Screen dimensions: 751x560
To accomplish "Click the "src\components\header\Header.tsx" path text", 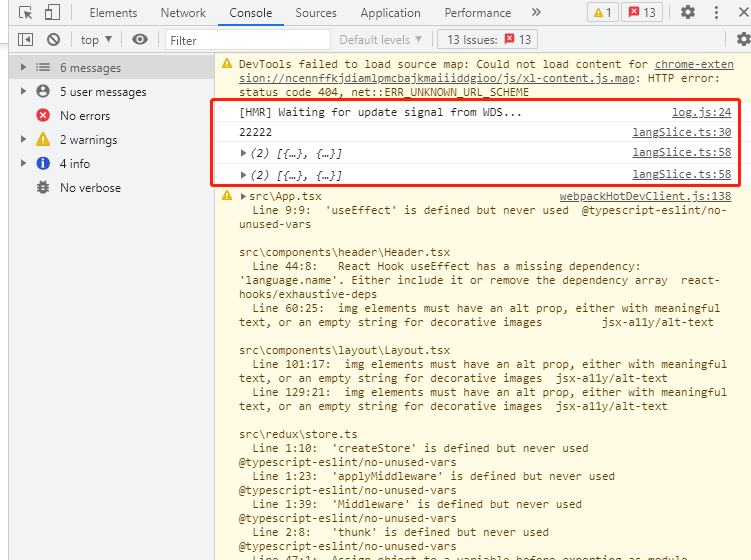I will tap(344, 252).
